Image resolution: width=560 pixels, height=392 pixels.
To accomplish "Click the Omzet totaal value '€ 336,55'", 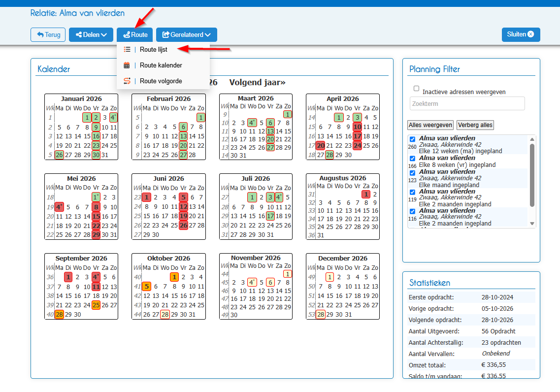I will 494,365.
